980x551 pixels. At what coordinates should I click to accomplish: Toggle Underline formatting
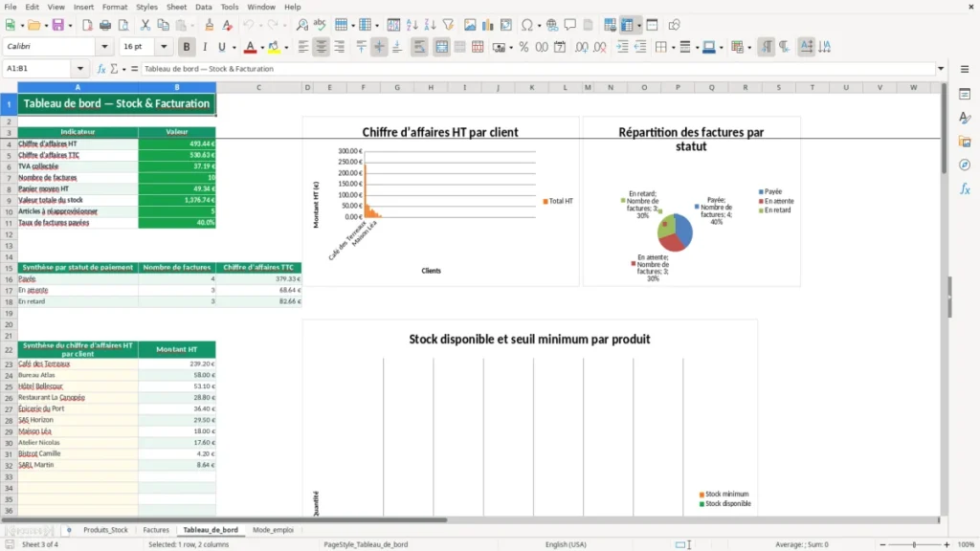221,47
